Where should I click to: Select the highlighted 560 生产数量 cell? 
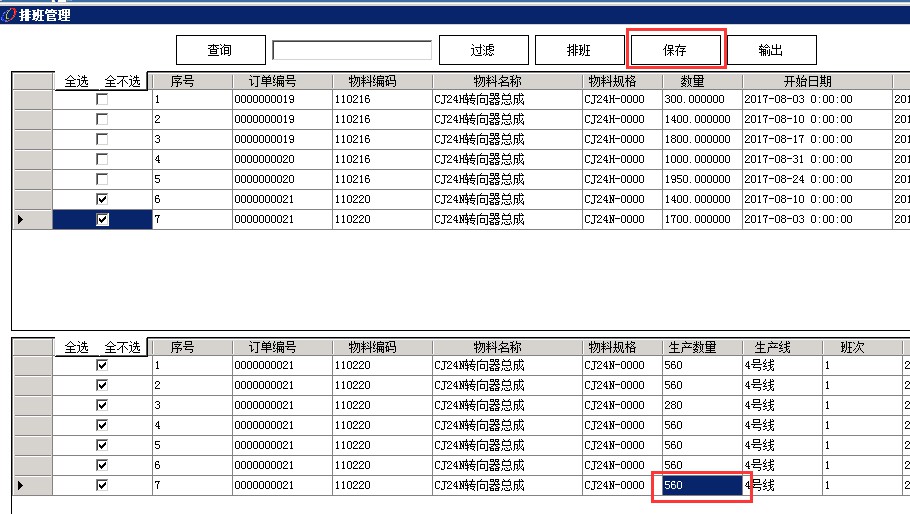click(702, 485)
